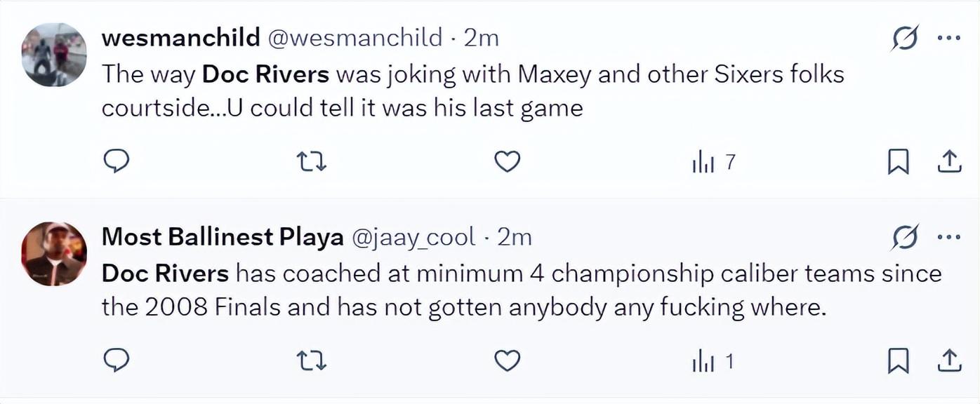
Task: Click the Most Ballinest Playa display name
Action: tap(222, 237)
